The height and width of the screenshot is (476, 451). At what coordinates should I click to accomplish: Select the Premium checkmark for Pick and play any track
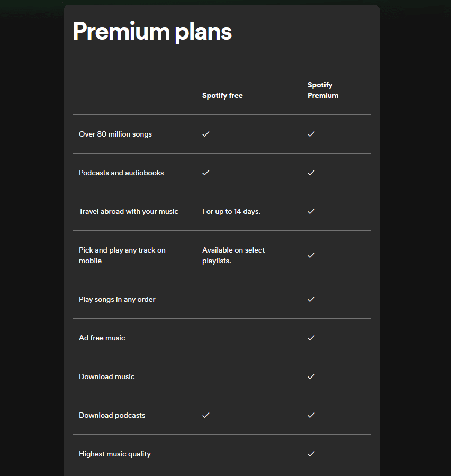point(311,255)
